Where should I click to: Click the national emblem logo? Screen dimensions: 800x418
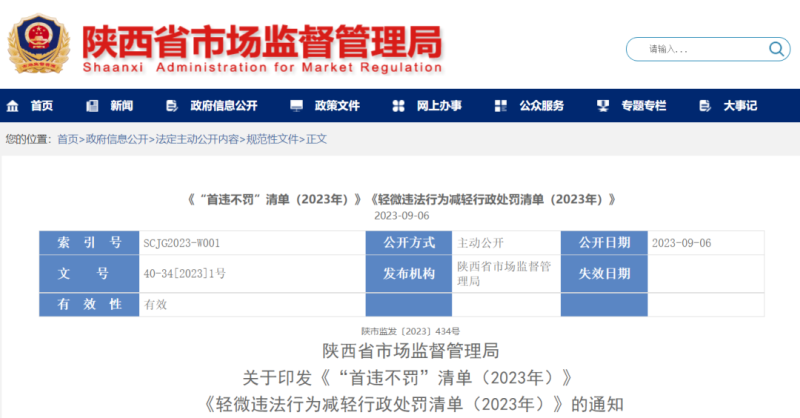click(38, 45)
